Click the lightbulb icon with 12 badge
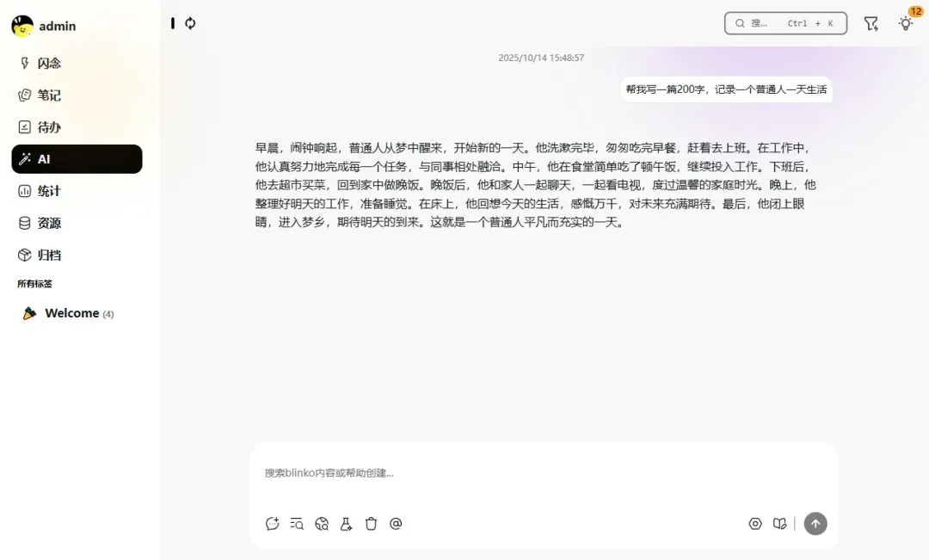The image size is (929, 560). click(905, 23)
